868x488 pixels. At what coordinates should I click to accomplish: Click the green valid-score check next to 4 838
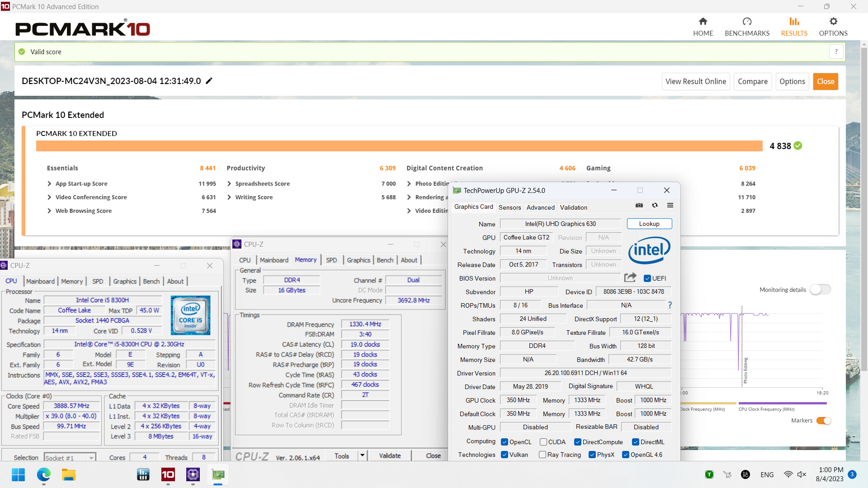coord(798,145)
